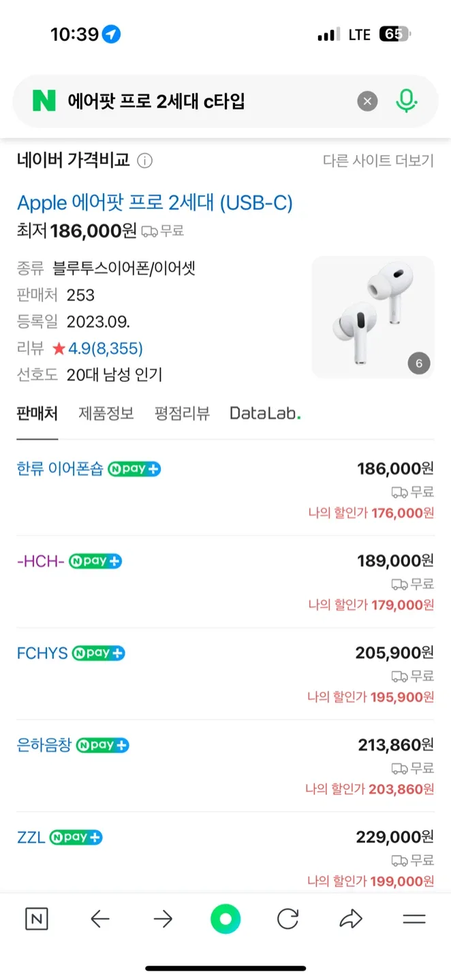Share the page using the share arrow
451x980 pixels.
point(351,919)
